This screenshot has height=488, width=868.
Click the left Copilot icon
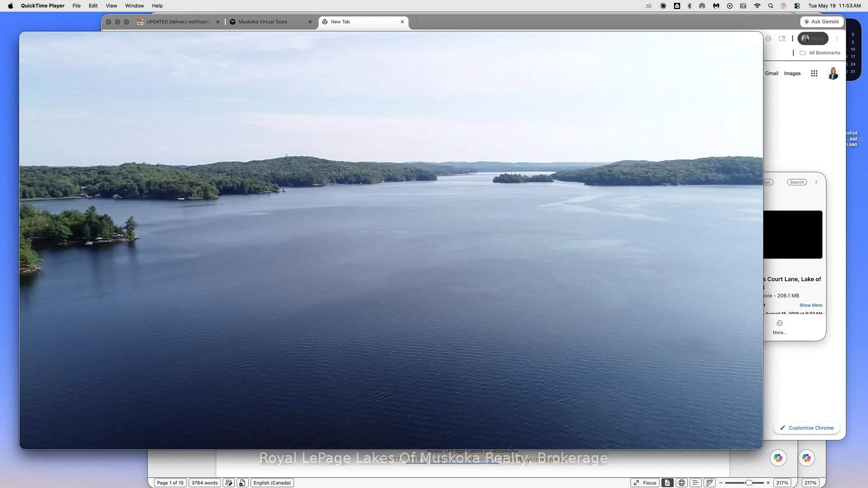click(778, 458)
